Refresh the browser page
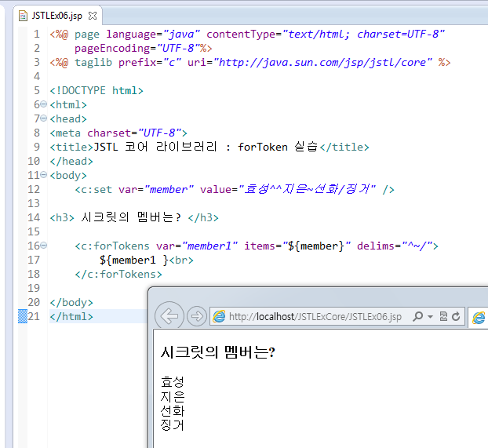This screenshot has height=448, width=488. tap(456, 317)
